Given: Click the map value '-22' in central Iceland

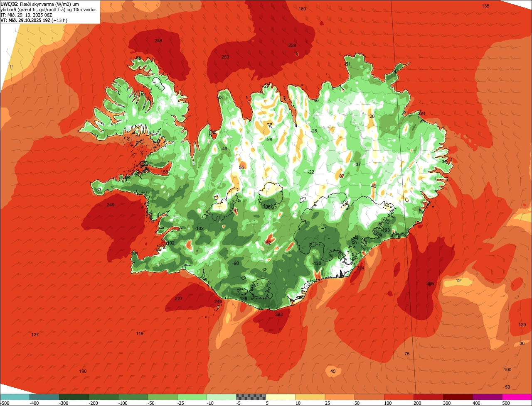Looking at the screenshot, I should 311,172.
